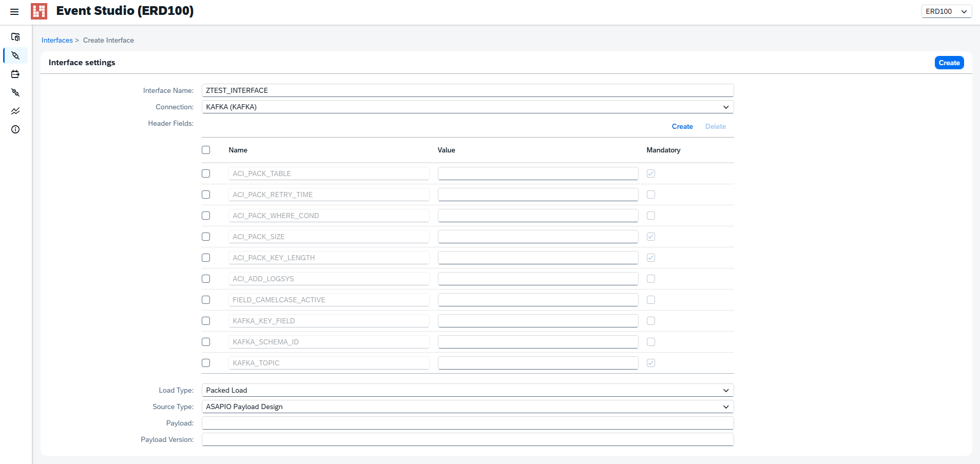
Task: Click the Name field showing FIELD_CAMELCASE_ACTIVE
Action: tap(329, 300)
